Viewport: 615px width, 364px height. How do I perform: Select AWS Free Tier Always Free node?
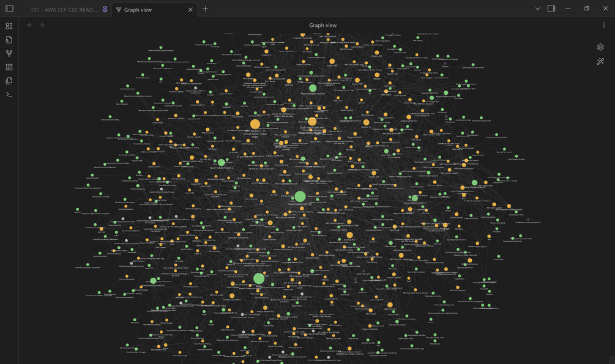[x=401, y=255]
